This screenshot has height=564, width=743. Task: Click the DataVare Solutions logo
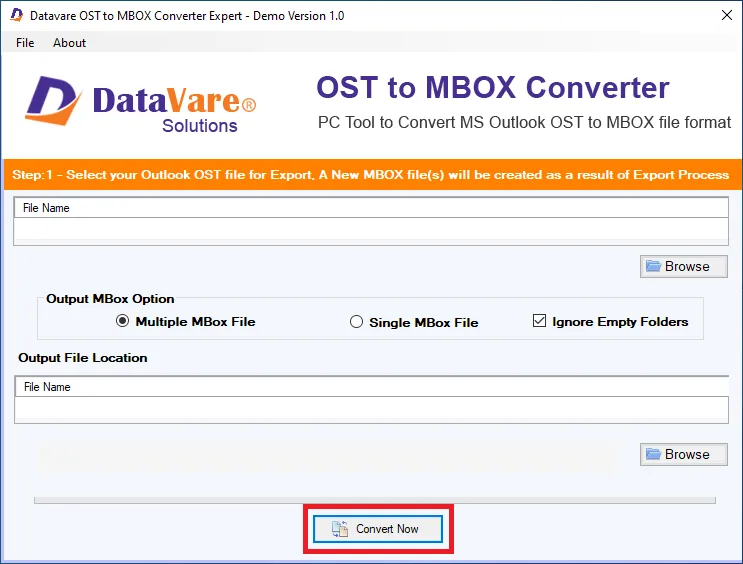click(x=141, y=104)
